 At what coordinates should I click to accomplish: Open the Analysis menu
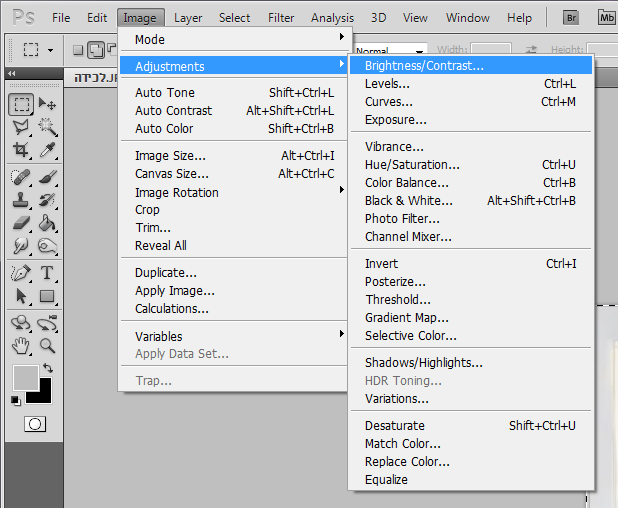click(x=332, y=18)
